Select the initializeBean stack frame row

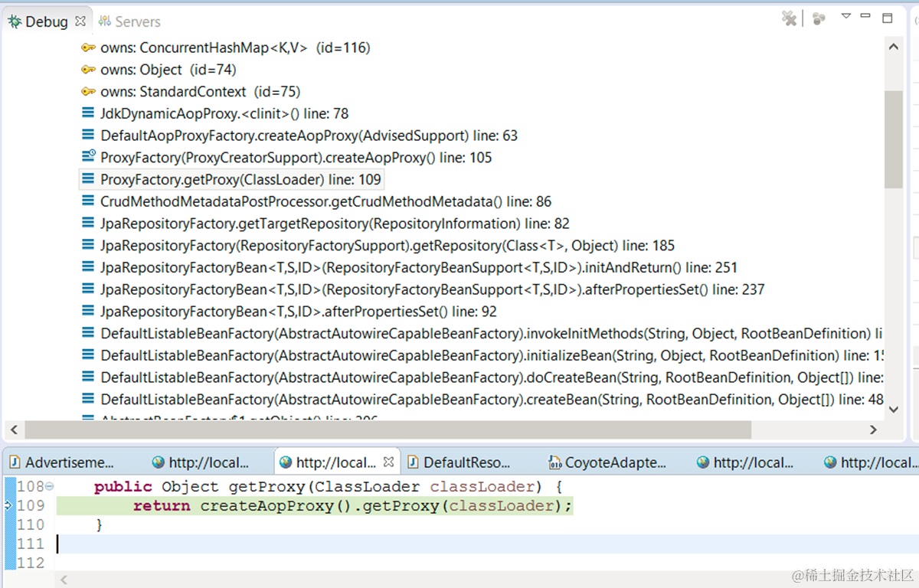492,356
